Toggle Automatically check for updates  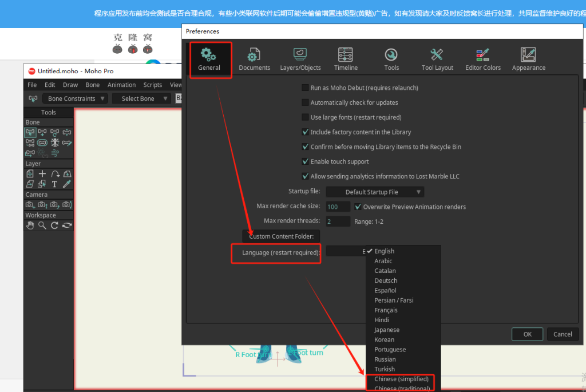click(305, 102)
